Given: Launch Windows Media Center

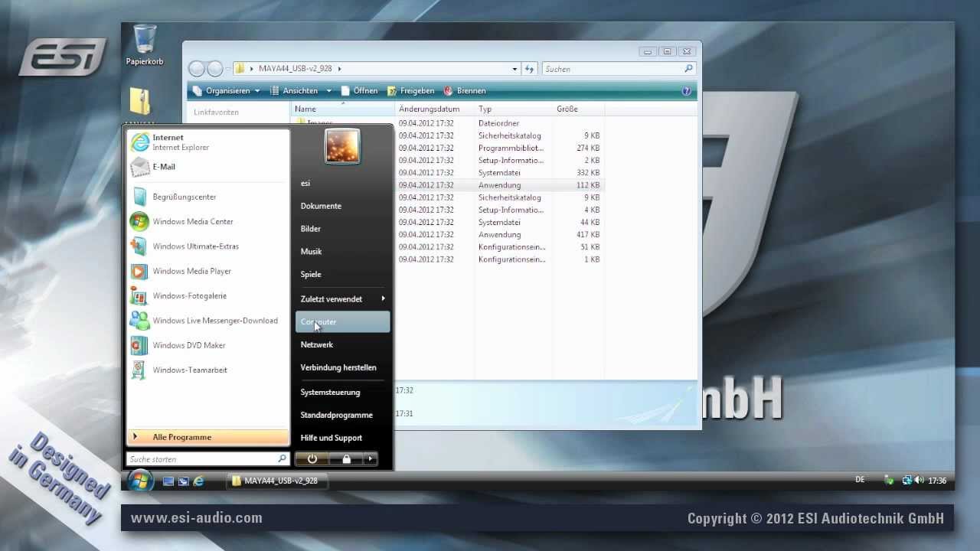Looking at the screenshot, I should point(208,222).
